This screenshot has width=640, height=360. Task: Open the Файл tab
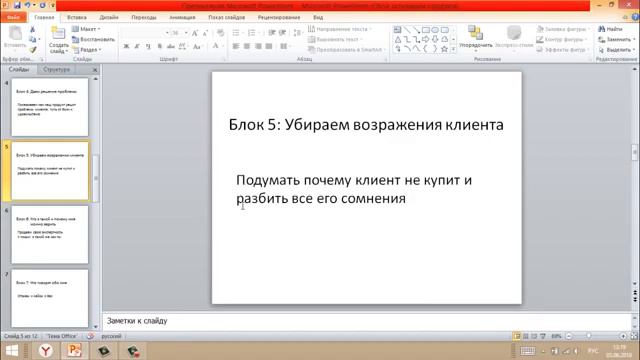click(x=13, y=17)
